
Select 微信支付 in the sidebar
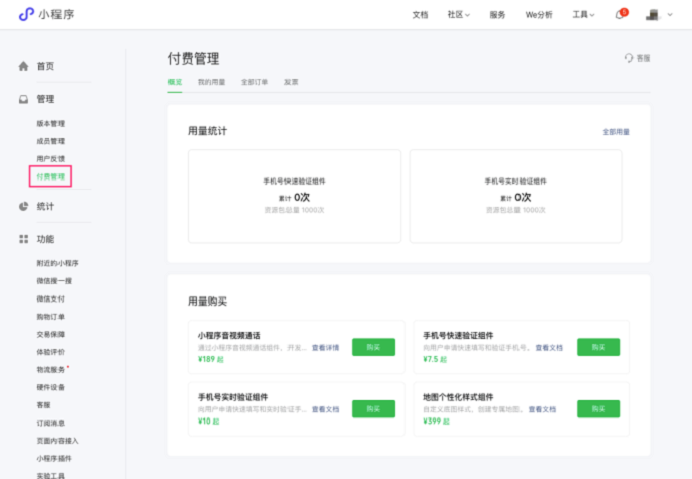coord(53,298)
